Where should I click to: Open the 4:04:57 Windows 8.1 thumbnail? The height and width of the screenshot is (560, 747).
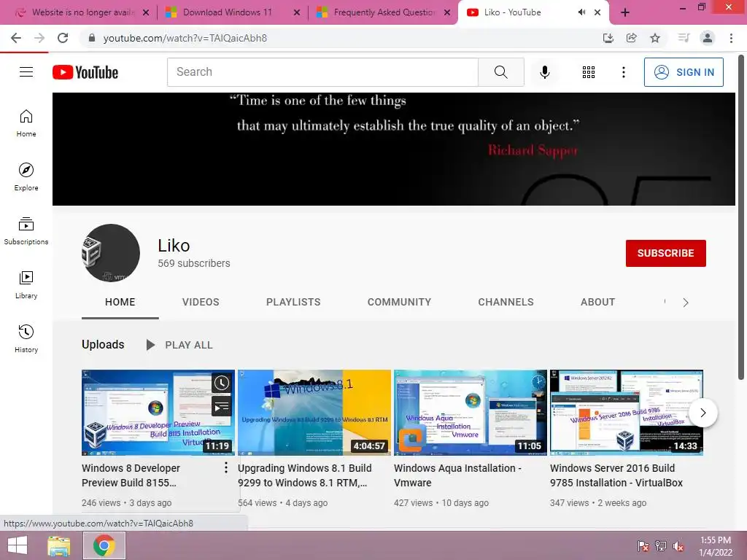(314, 413)
